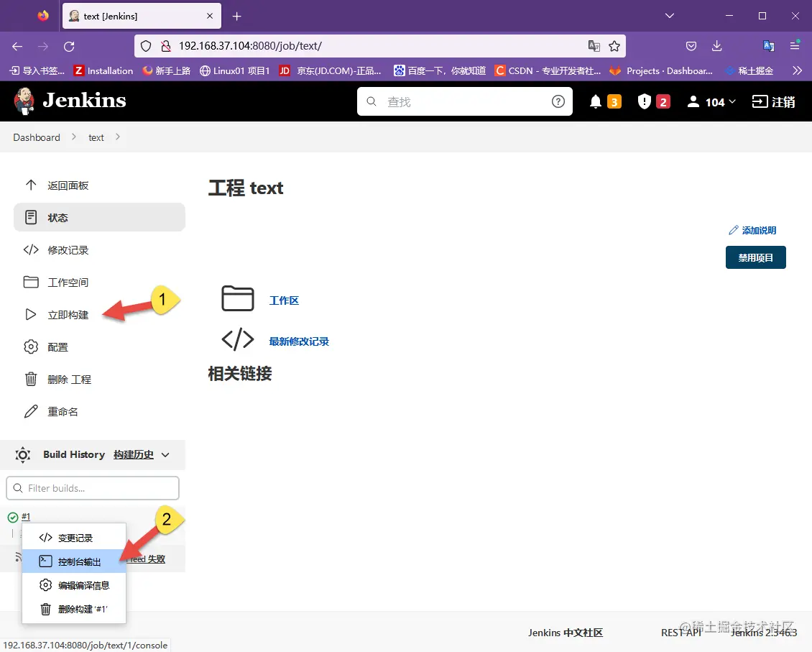Open the 工作区 workspace folder icon
Image resolution: width=812 pixels, height=652 pixels.
[238, 298]
